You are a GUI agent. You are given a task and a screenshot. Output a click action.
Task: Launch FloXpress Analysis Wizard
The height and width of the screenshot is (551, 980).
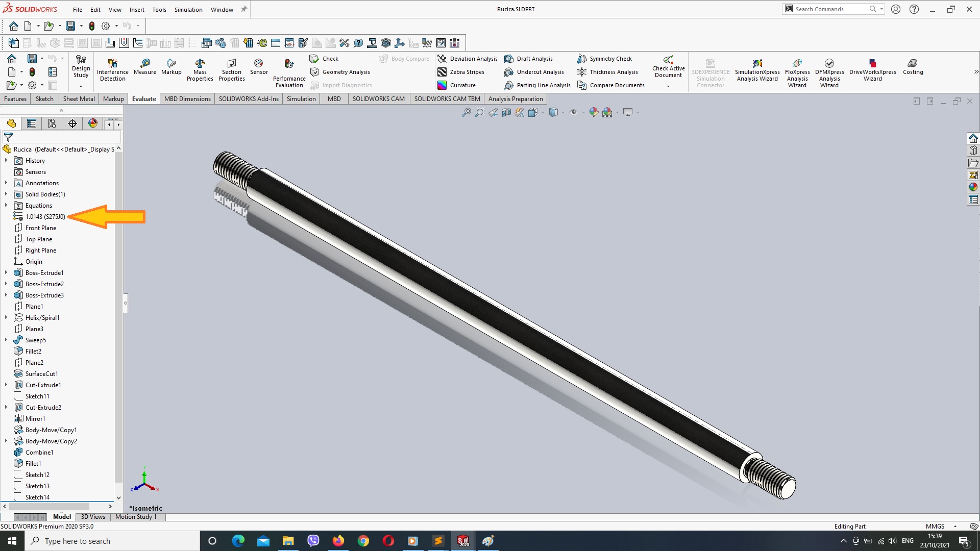pos(797,73)
